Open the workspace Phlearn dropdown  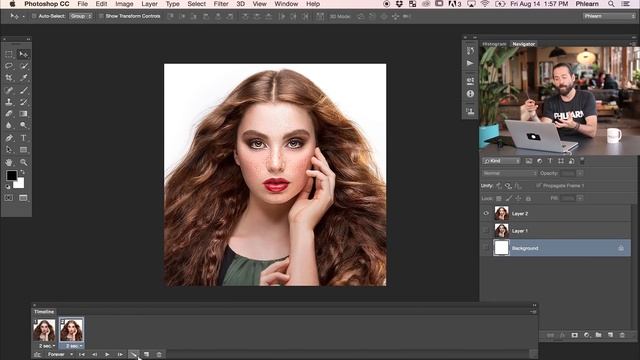[x=609, y=16]
